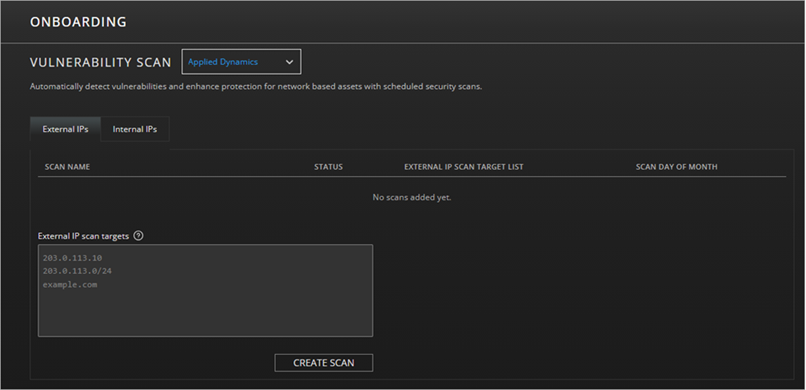Click the help icon beside External IP scan targets
806x390 pixels.
coord(138,236)
